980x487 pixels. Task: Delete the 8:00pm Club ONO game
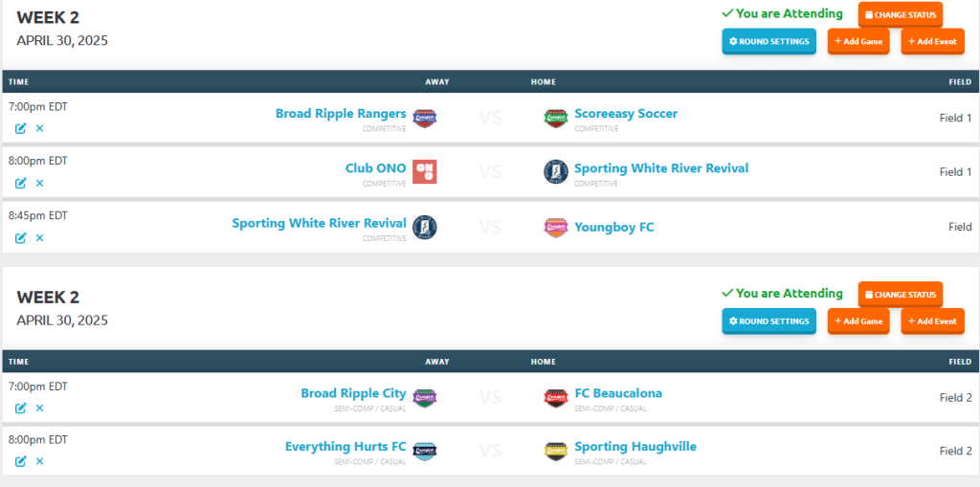tap(39, 183)
